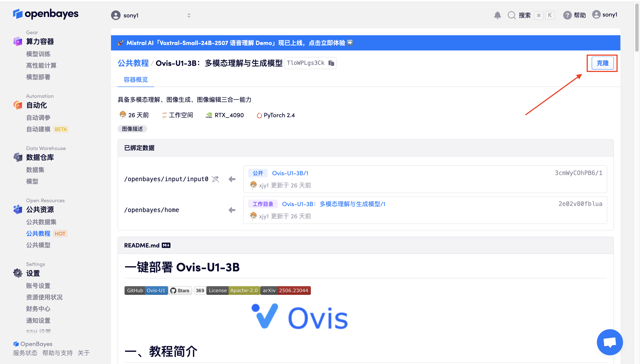This screenshot has height=364, width=640.
Task: Click the 关于 footer link
Action: [84, 353]
